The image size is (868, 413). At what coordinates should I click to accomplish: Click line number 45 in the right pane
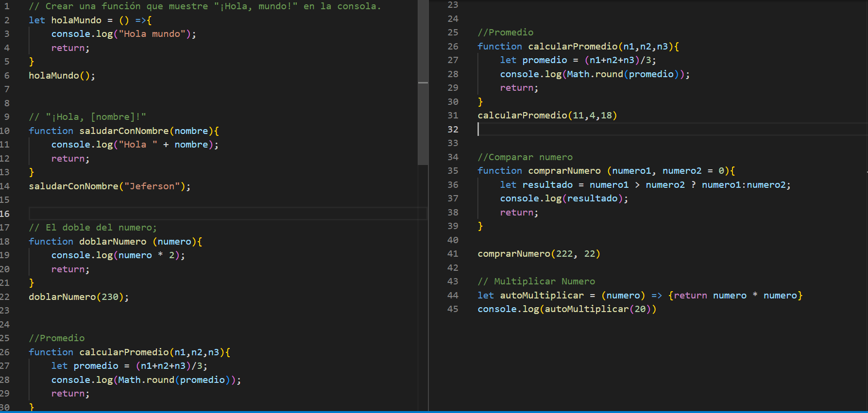pyautogui.click(x=453, y=309)
